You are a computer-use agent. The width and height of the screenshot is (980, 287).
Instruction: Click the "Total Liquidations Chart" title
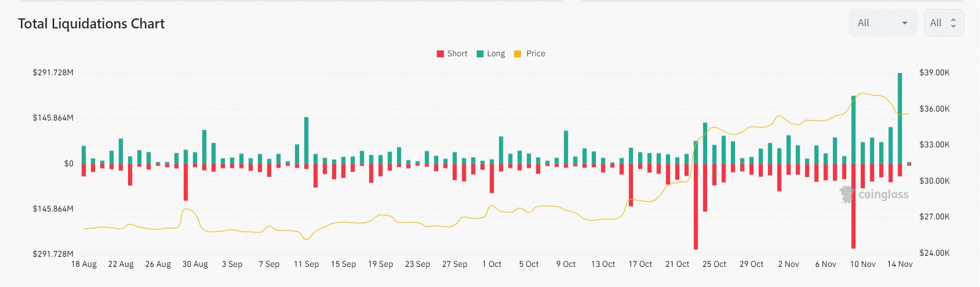coord(91,23)
